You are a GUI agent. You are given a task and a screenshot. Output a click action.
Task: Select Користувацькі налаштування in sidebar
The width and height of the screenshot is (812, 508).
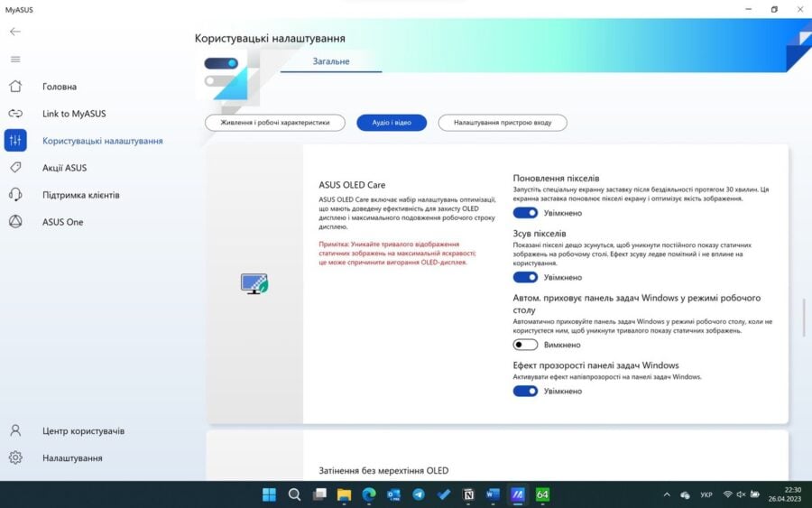[x=103, y=141]
